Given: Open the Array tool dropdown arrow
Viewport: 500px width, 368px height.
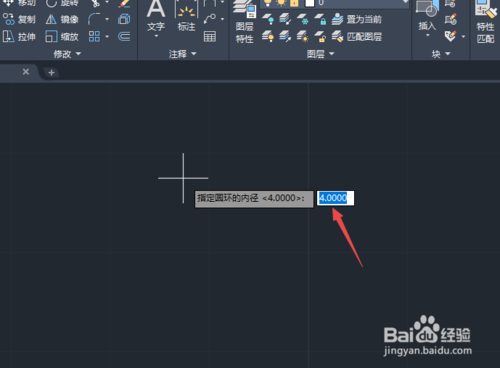Looking at the screenshot, I should point(107,36).
